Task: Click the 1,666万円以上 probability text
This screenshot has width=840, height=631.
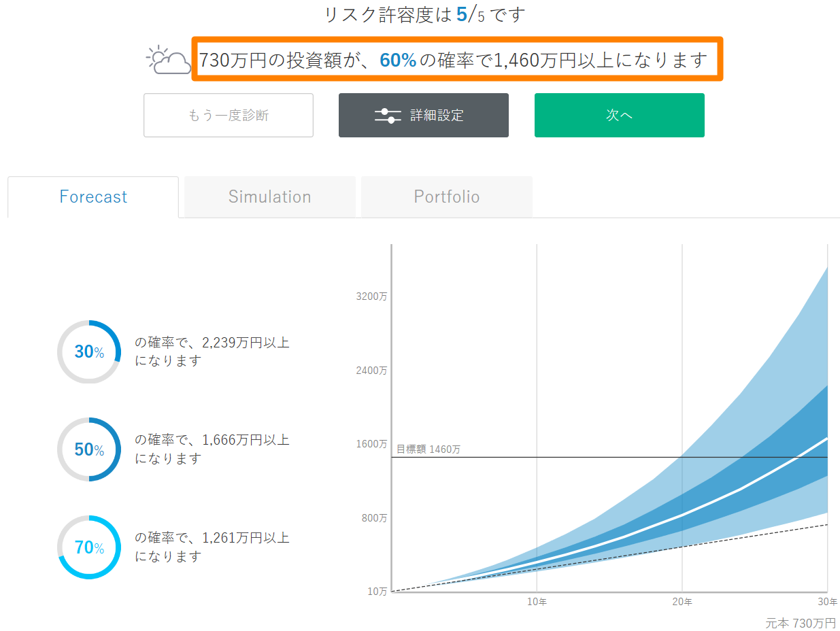Action: pos(212,449)
